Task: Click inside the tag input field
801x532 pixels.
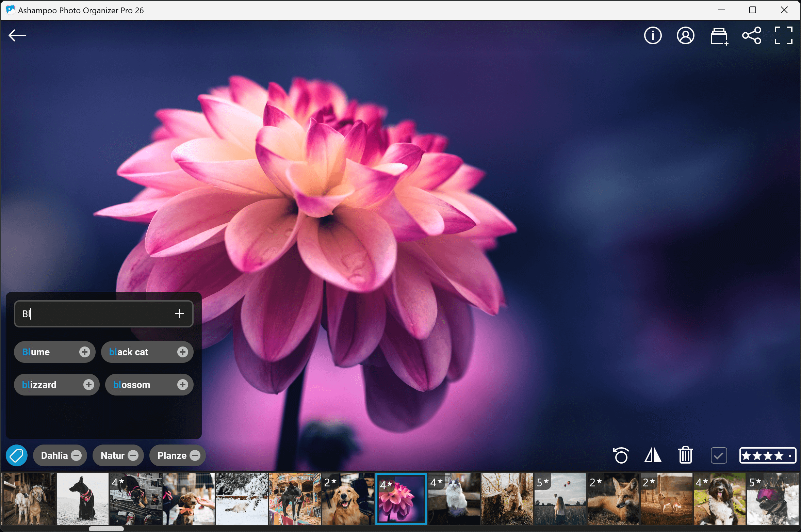Action: tap(85, 313)
